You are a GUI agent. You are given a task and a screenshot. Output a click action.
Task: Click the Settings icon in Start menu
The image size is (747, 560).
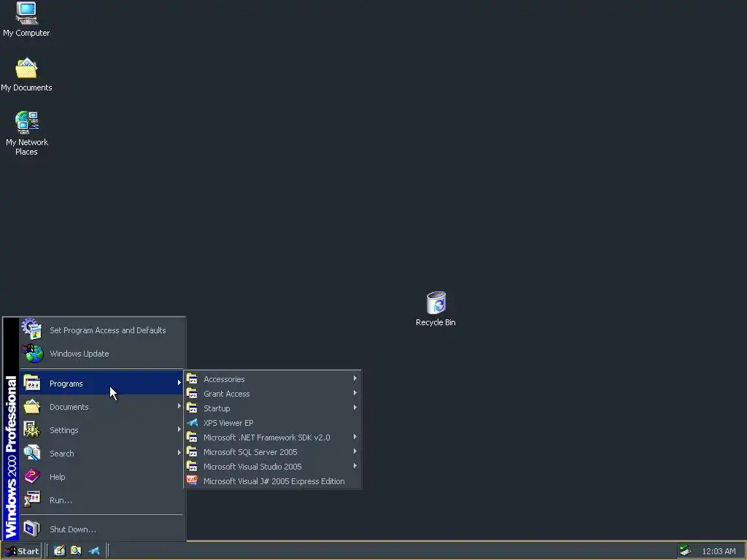point(32,429)
